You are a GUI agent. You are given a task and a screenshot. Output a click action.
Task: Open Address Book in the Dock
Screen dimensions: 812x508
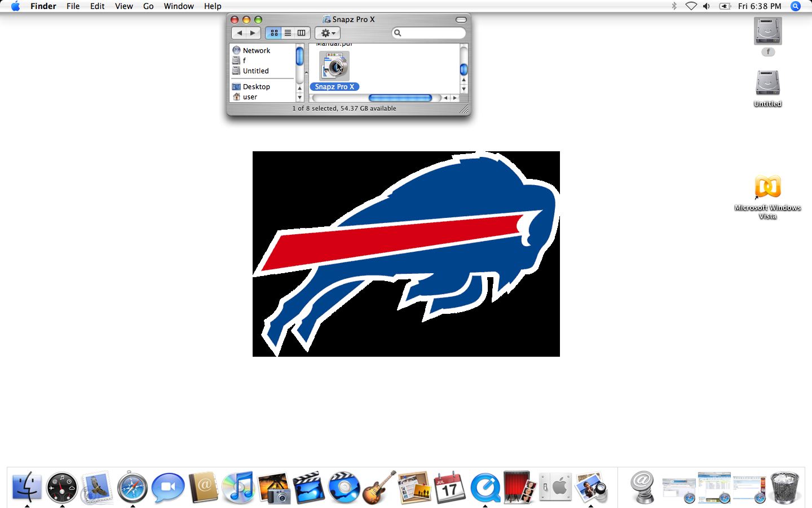pos(203,487)
